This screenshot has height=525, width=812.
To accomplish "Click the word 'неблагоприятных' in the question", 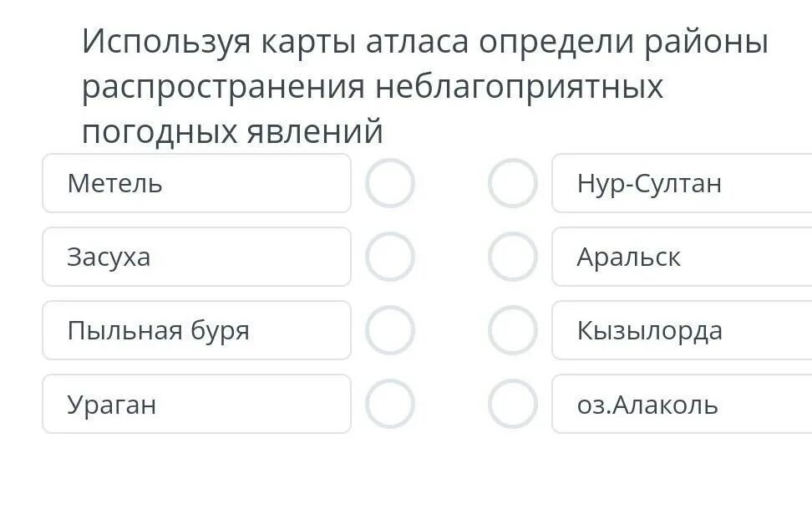I will [518, 87].
